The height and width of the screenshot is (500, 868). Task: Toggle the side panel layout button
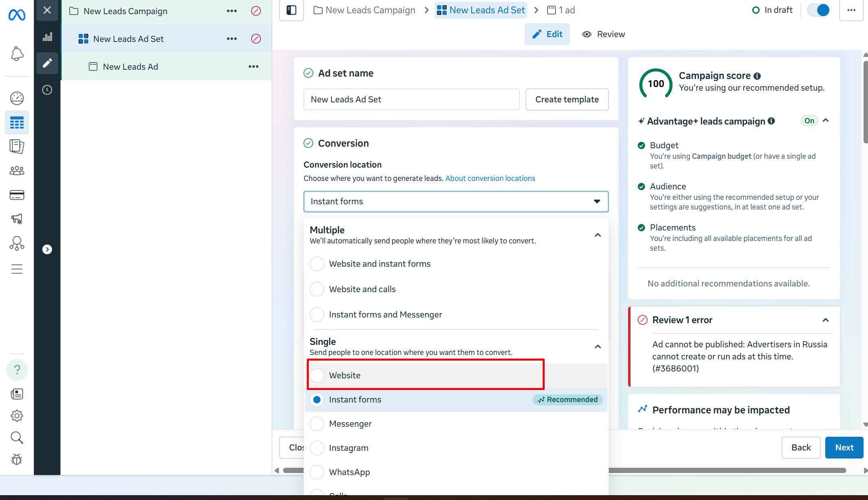click(x=291, y=10)
